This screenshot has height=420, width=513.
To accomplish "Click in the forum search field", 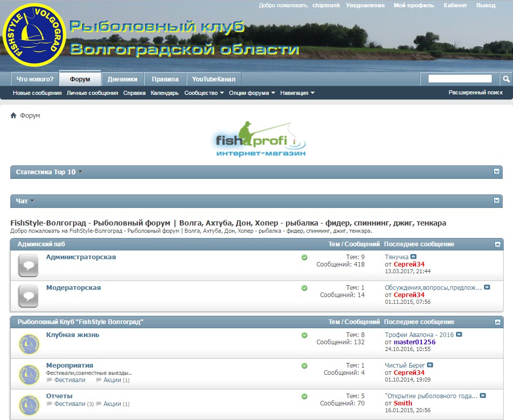I will pos(460,79).
